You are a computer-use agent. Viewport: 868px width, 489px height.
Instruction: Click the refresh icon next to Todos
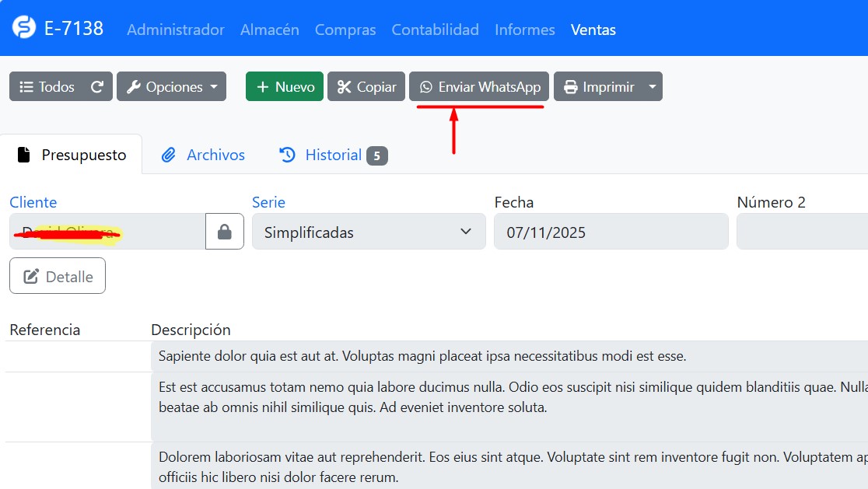coord(97,87)
